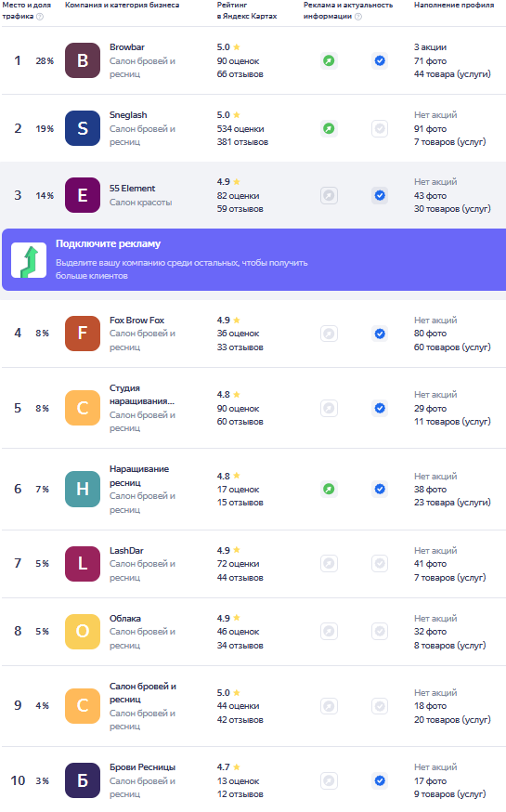This screenshot has height=812, width=506.
Task: Click '23 товара (услуги)' for Наращивание ресниц
Action: pos(452,503)
